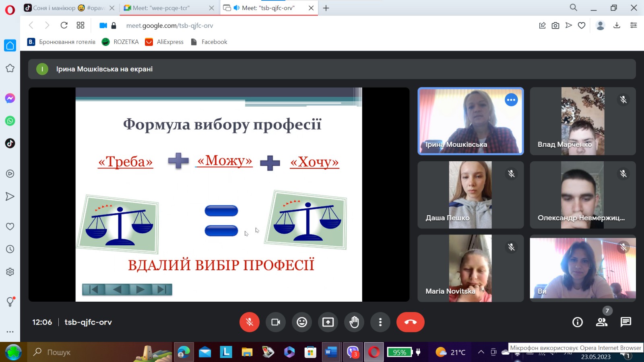Launch Microsoft Word from the taskbar

[x=330, y=352]
